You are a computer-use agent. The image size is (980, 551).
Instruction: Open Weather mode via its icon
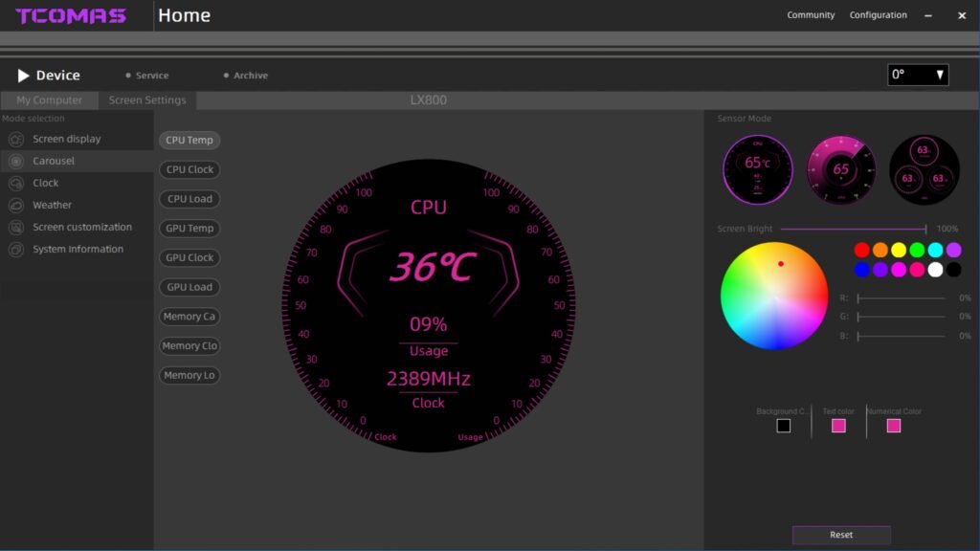coord(15,205)
